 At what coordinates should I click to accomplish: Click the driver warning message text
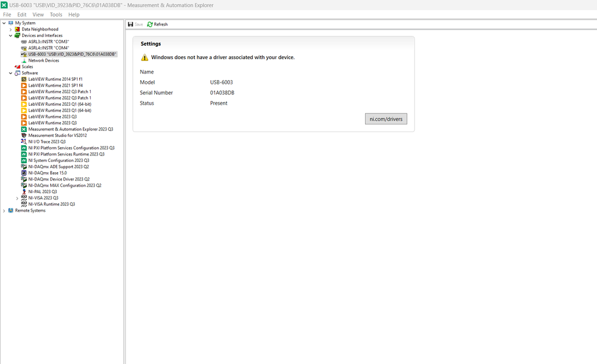(223, 57)
